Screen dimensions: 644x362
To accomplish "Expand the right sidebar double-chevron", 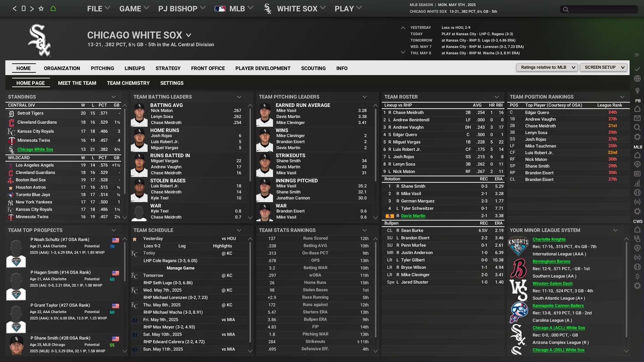I will point(637,55).
